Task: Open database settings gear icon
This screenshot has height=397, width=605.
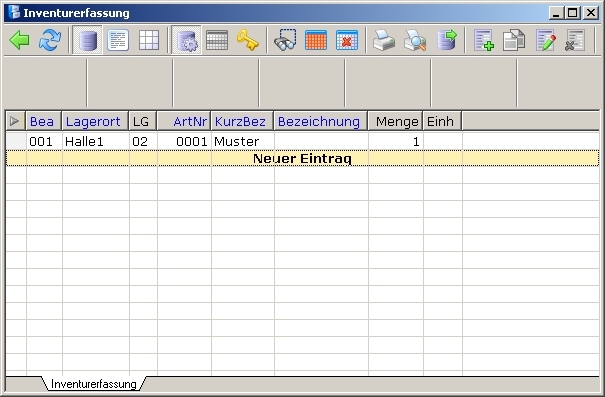Action: click(x=186, y=40)
